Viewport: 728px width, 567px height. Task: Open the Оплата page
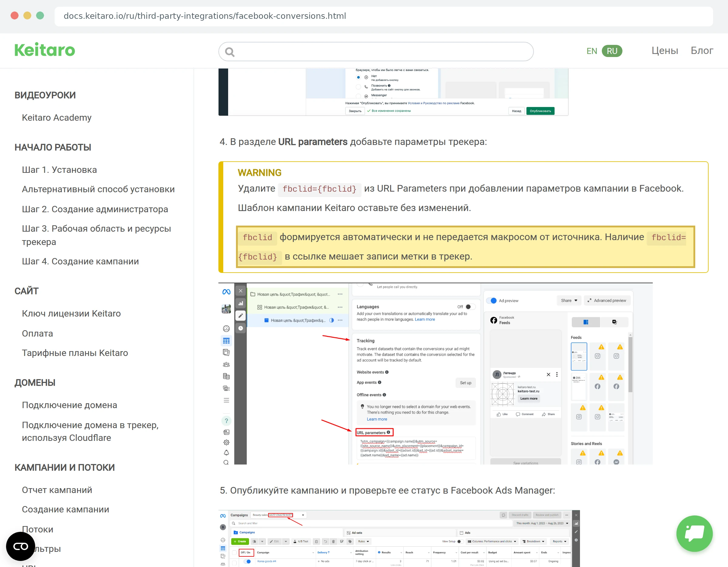tap(37, 334)
